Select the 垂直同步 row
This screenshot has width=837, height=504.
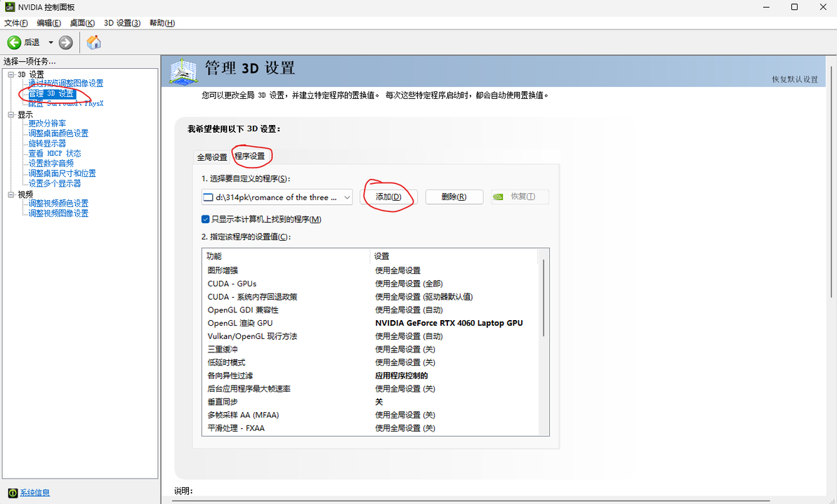[x=370, y=402]
